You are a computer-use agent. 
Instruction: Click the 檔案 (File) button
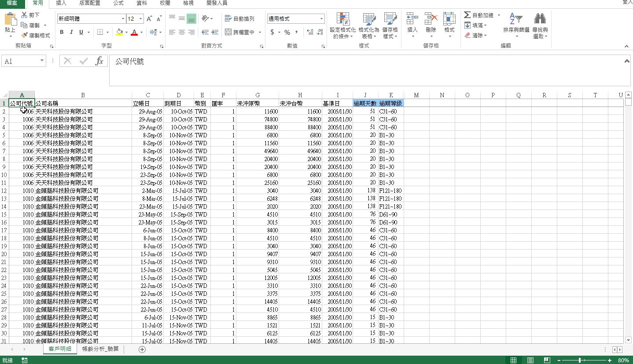click(12, 3)
